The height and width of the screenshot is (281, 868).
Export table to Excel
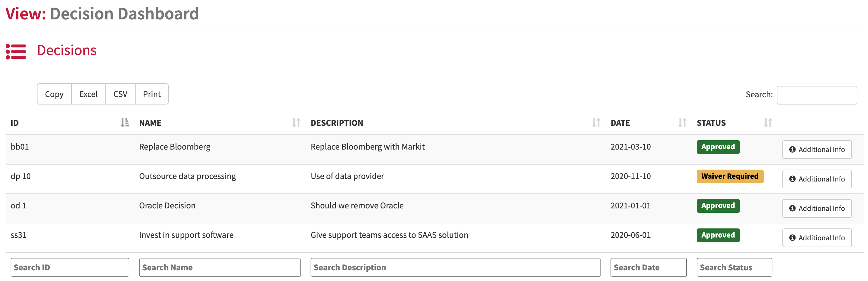(x=88, y=94)
